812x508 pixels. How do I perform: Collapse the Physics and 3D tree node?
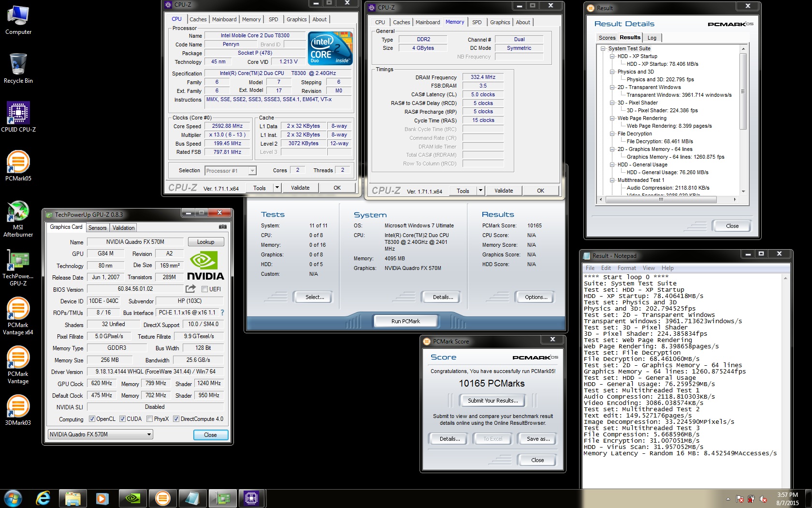[612, 72]
